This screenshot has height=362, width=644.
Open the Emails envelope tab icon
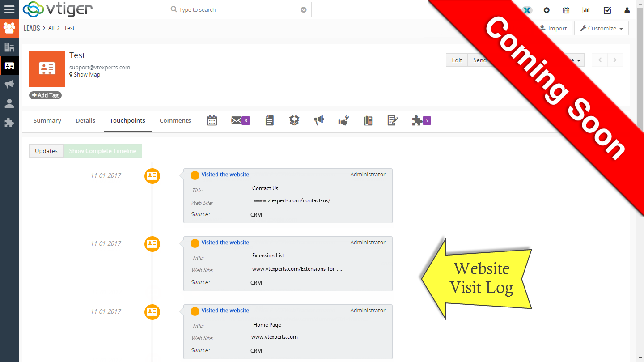click(x=240, y=120)
